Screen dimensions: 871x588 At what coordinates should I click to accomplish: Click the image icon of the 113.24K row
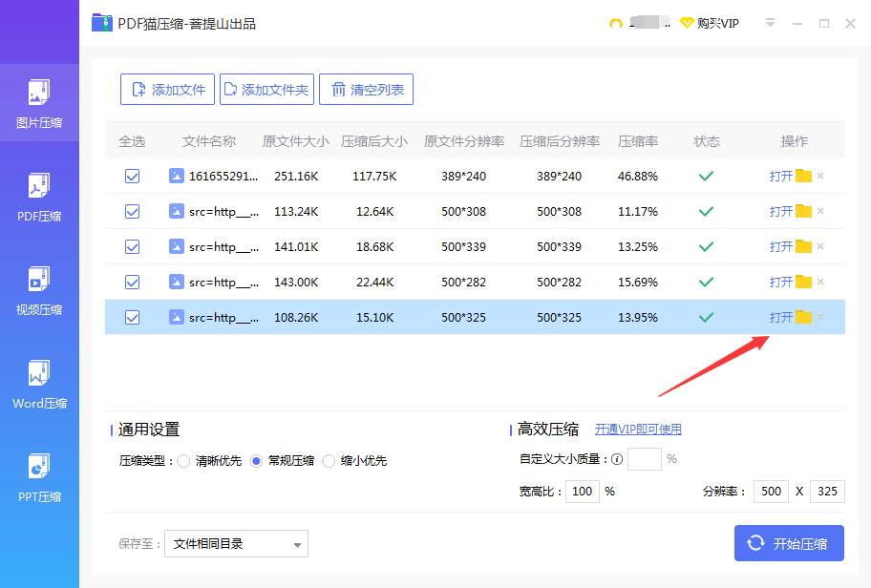[x=176, y=212]
